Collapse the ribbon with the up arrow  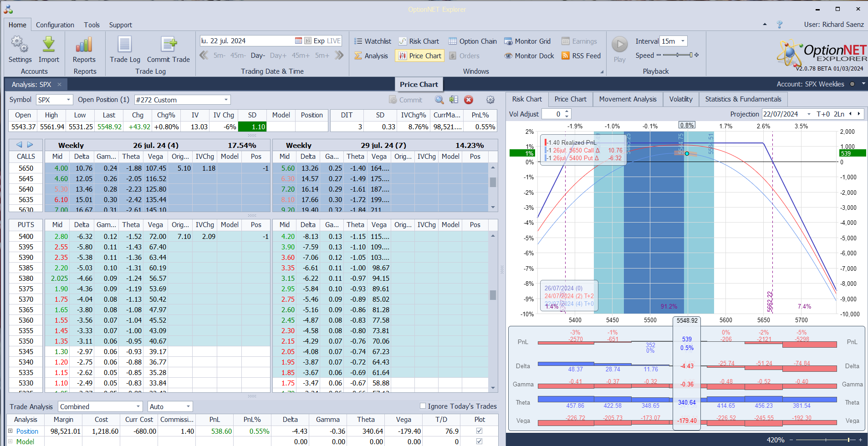[765, 25]
